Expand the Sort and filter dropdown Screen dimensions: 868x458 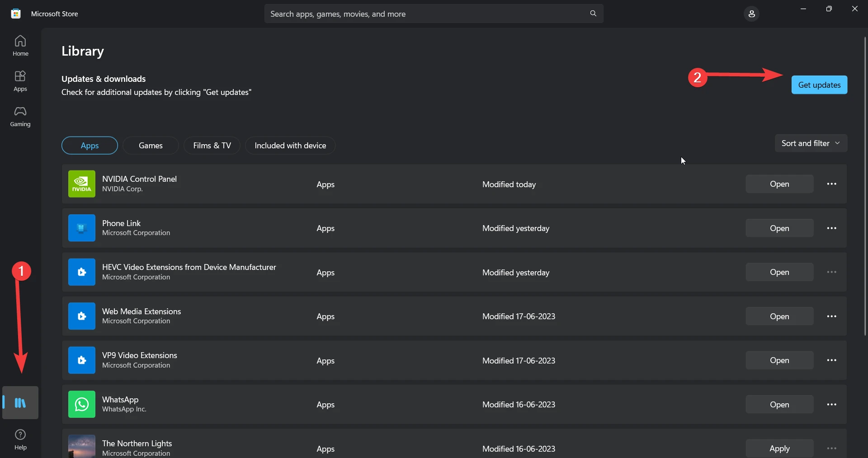(811, 143)
